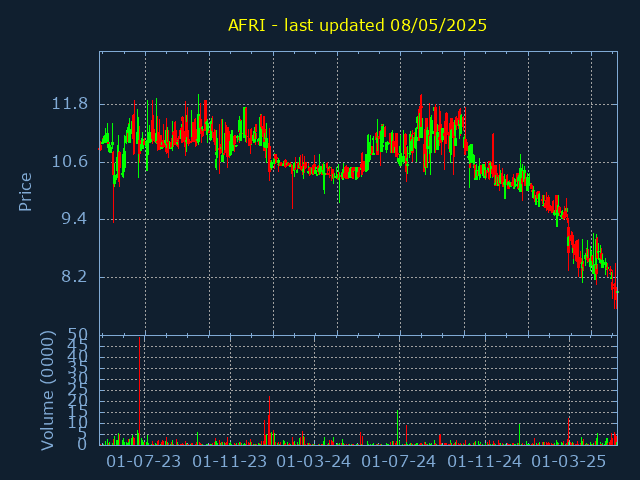Click the 10.6 price axis label
Image resolution: width=640 pixels, height=480 pixels.
click(69, 162)
